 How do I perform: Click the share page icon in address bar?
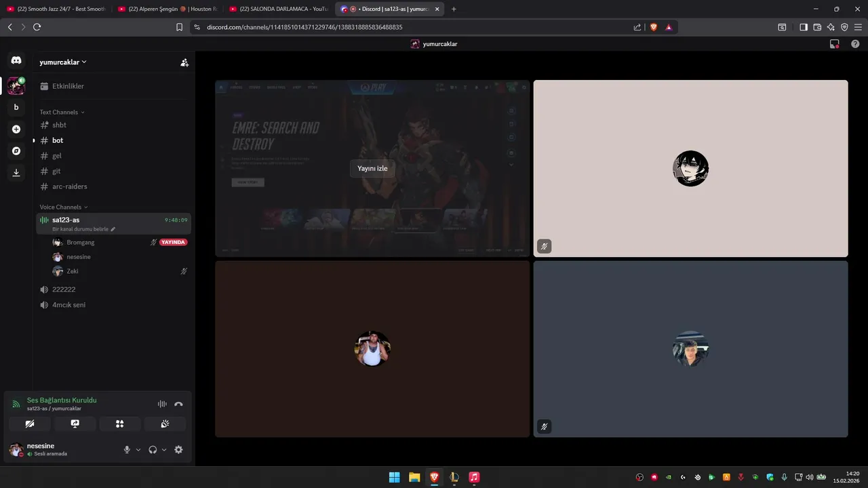(x=637, y=27)
